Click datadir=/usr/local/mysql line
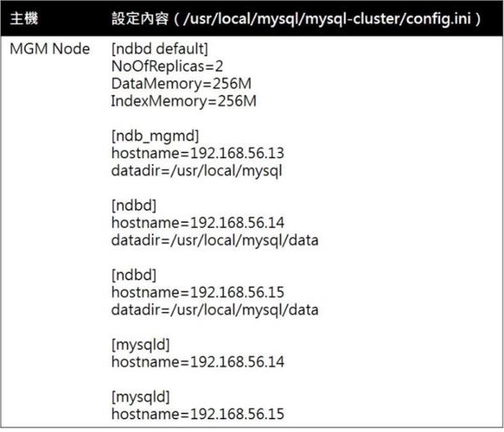This screenshot has height=432, width=504. (197, 171)
